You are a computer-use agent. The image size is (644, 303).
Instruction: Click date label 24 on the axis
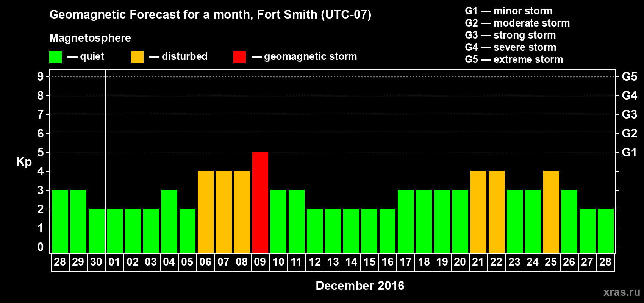[533, 262]
